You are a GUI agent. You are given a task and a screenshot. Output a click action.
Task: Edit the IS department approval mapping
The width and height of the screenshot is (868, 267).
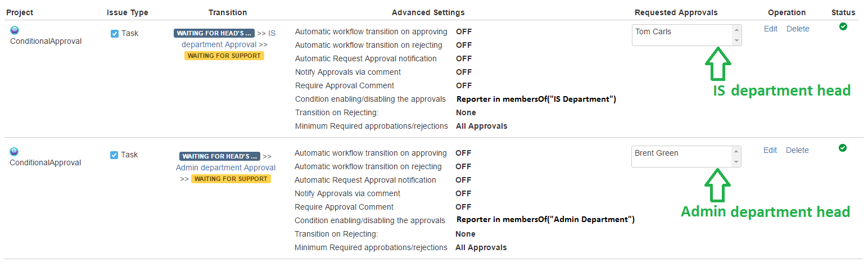771,29
